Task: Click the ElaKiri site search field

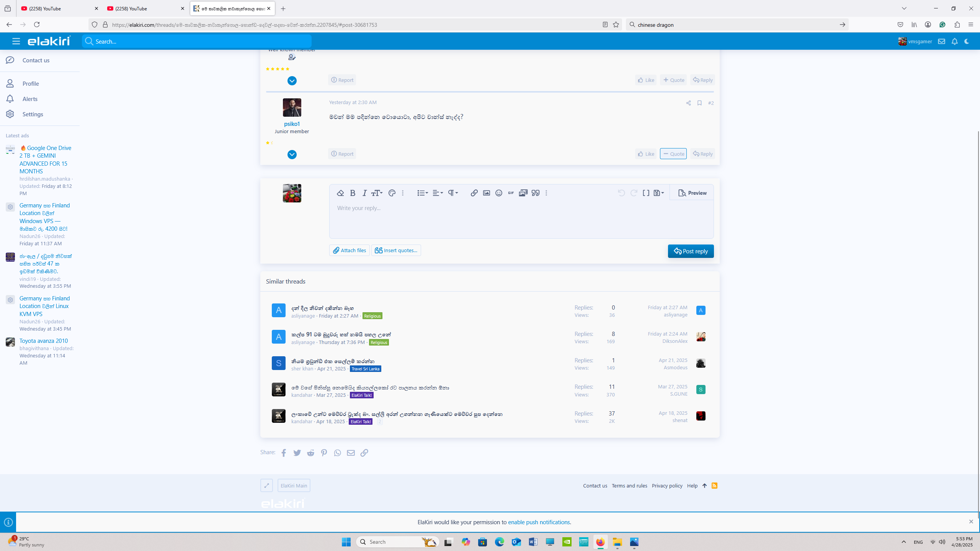Action: (196, 41)
